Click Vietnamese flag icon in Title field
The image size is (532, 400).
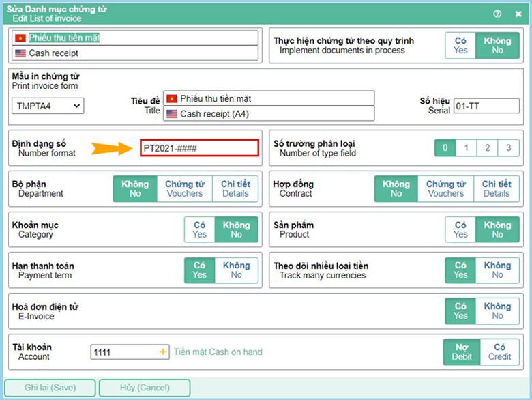pyautogui.click(x=172, y=99)
